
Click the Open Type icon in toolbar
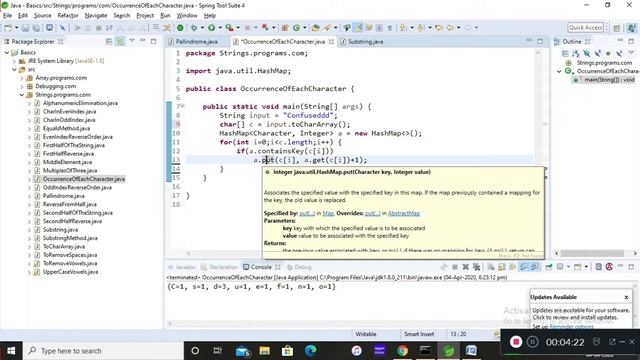tap(315, 27)
